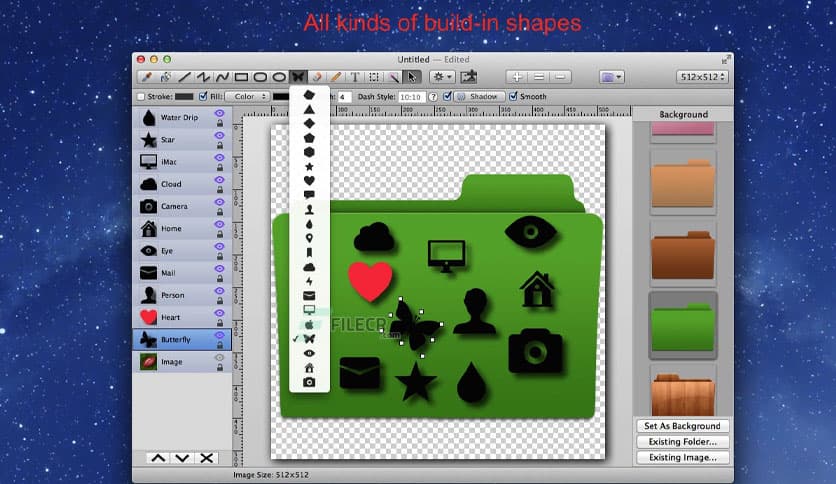
Task: Show the Image layer
Action: pyautogui.click(x=219, y=358)
